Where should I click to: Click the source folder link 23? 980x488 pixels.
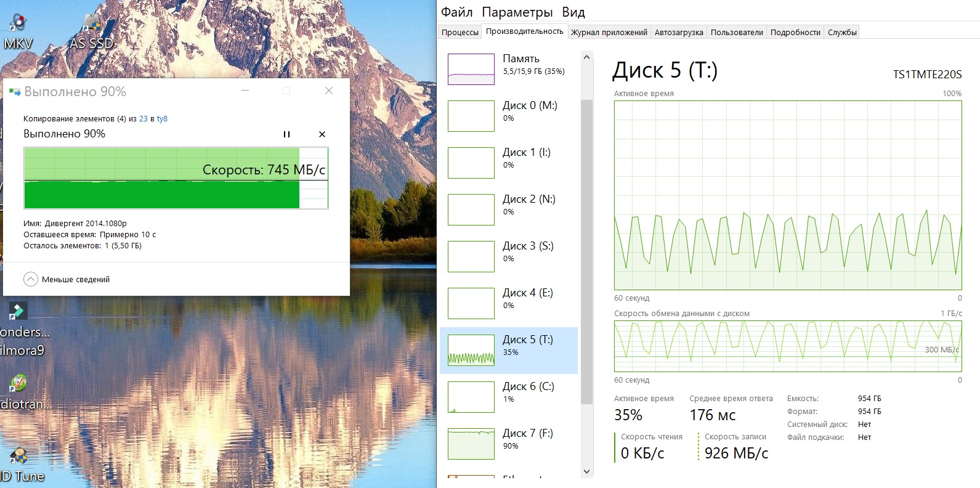144,119
